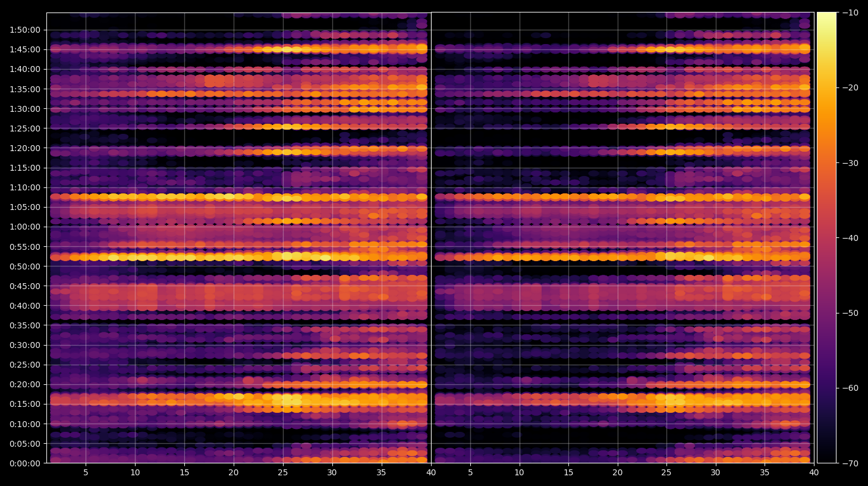Click the 0:25:00 time axis label

pyautogui.click(x=25, y=365)
